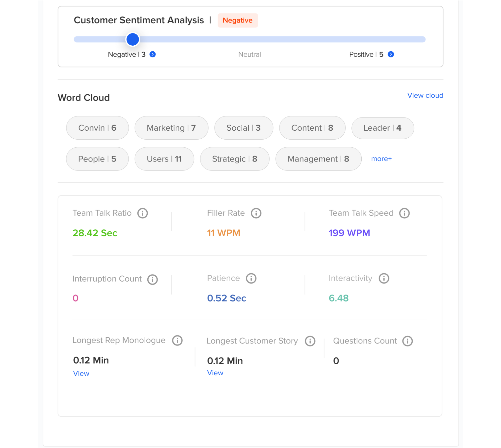501x448 pixels.
Task: Show the Interactivity metric explanation
Action: pos(384,278)
